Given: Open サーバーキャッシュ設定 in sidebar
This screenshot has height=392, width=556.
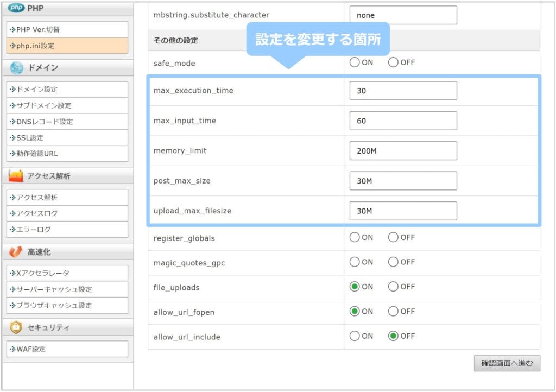Looking at the screenshot, I should 67,289.
